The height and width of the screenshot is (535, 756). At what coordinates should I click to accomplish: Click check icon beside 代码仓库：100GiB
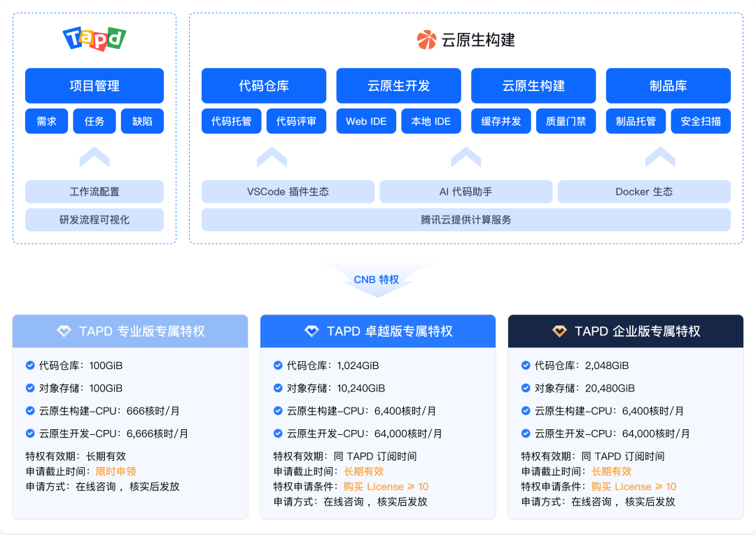30,366
